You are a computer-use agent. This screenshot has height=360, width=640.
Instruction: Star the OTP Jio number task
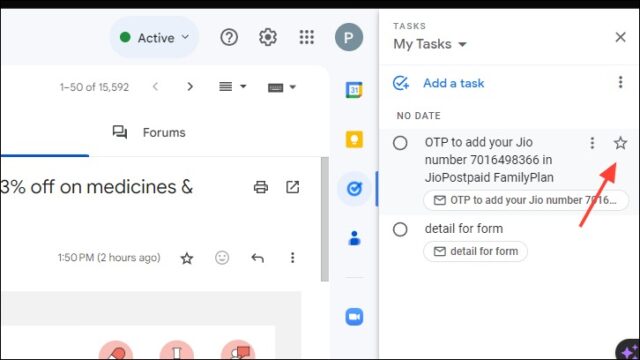click(x=620, y=143)
